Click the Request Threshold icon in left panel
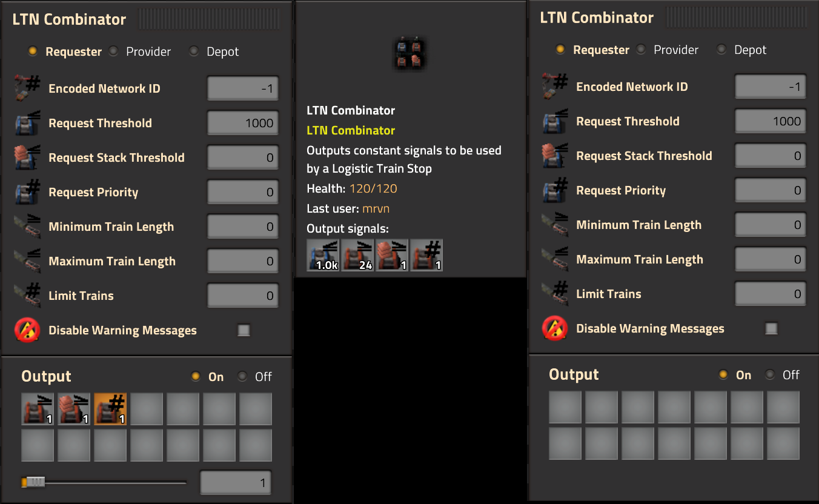This screenshot has height=504, width=819. click(x=28, y=123)
